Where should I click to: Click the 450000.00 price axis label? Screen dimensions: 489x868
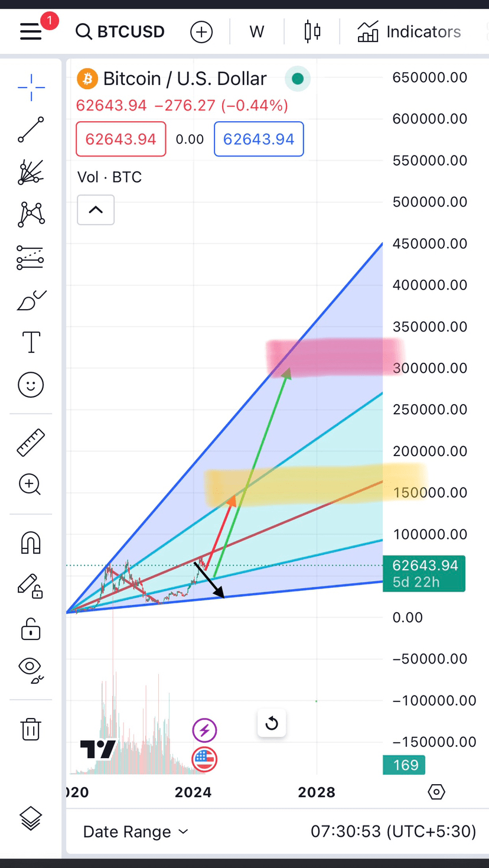430,243
